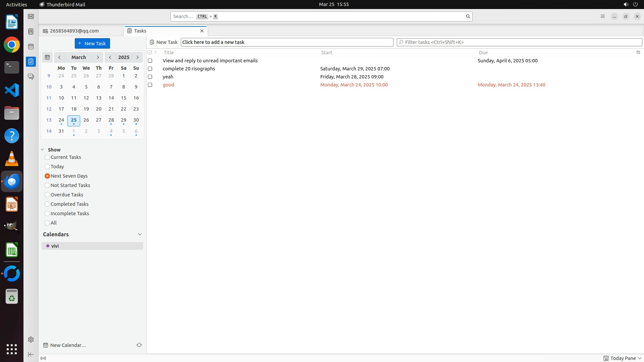Open the Address Book space icon
This screenshot has height=362, width=644.
click(31, 32)
